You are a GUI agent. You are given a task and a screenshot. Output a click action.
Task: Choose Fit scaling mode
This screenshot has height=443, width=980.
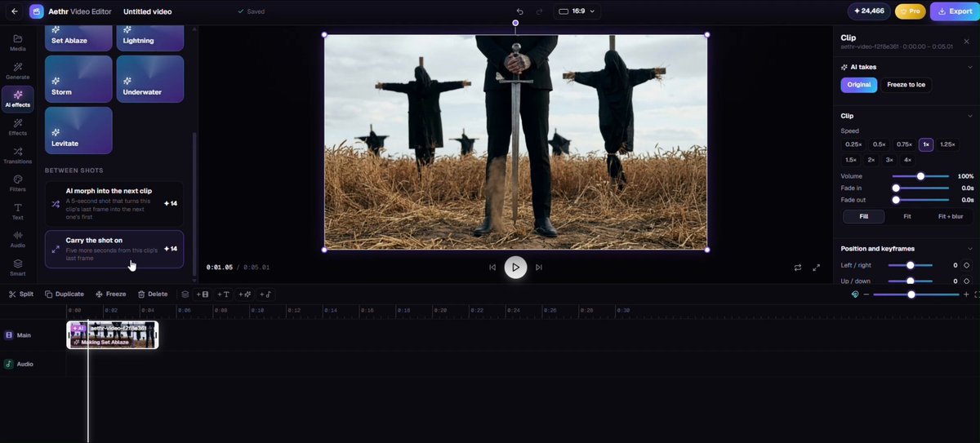(x=907, y=217)
